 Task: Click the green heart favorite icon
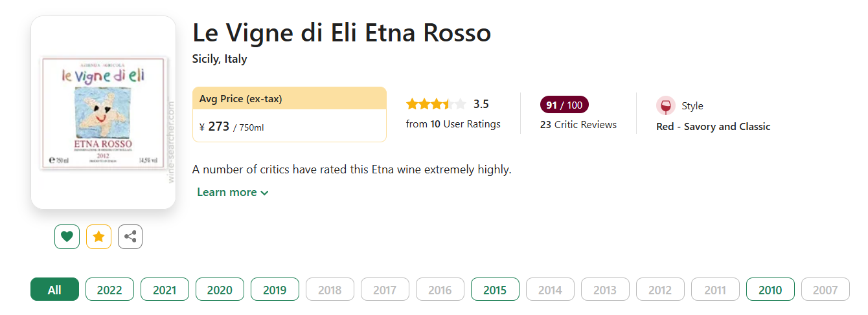pyautogui.click(x=67, y=237)
